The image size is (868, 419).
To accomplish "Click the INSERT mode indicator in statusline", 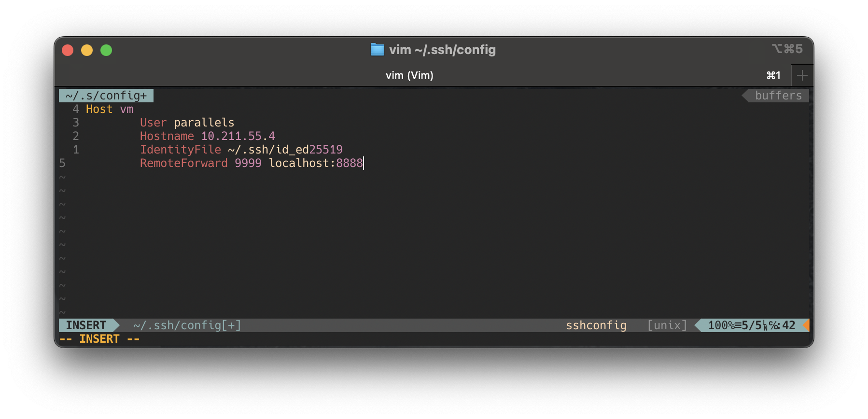I will (x=86, y=325).
